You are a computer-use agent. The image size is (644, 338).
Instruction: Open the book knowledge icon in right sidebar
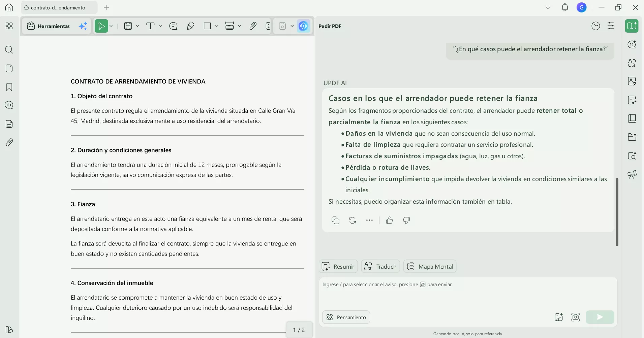coord(632,119)
